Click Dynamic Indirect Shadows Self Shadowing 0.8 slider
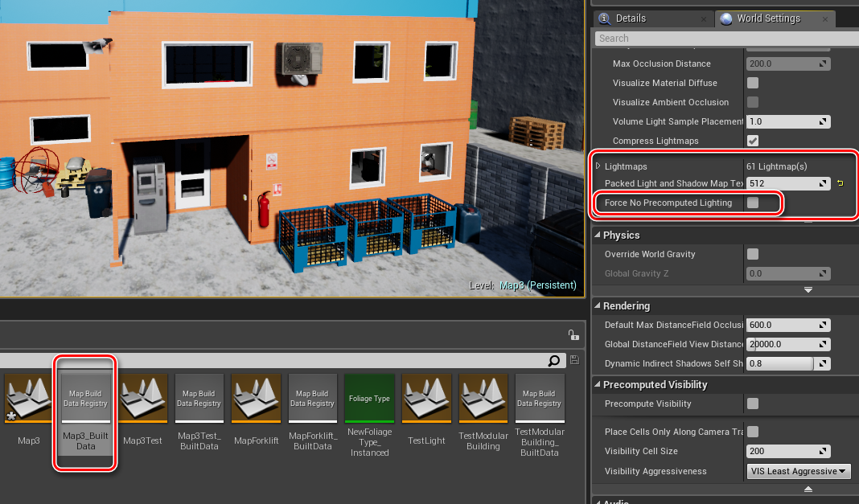 point(788,363)
